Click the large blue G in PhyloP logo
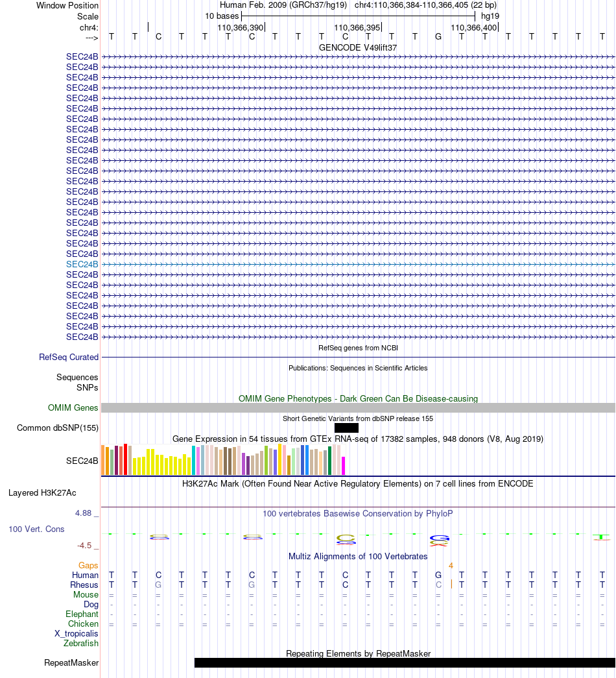Image resolution: width=616 pixels, height=678 pixels. 440,539
